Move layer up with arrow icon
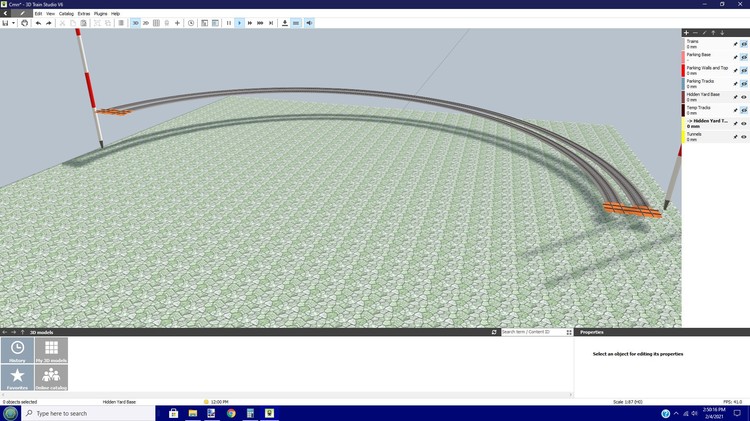 click(713, 33)
